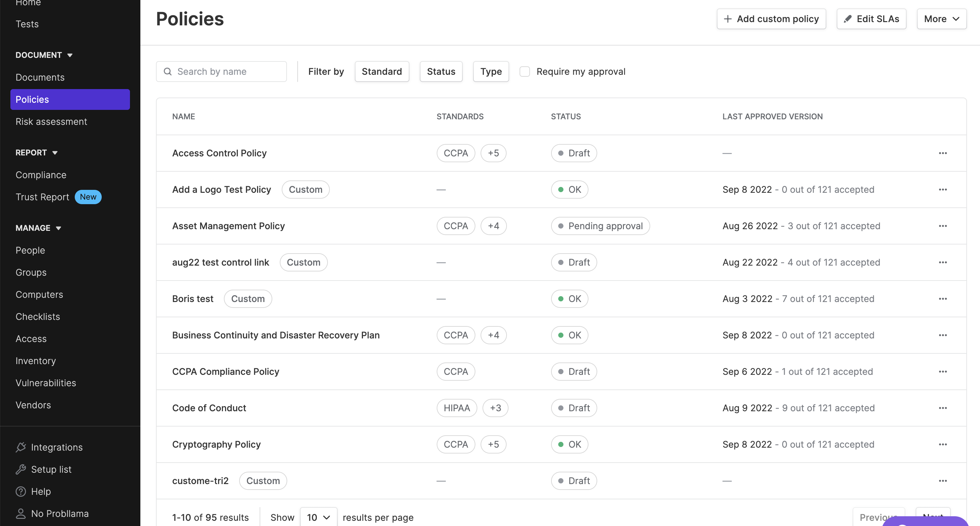The width and height of the screenshot is (980, 526).
Task: Open options menu for Boris test row
Action: click(942, 299)
